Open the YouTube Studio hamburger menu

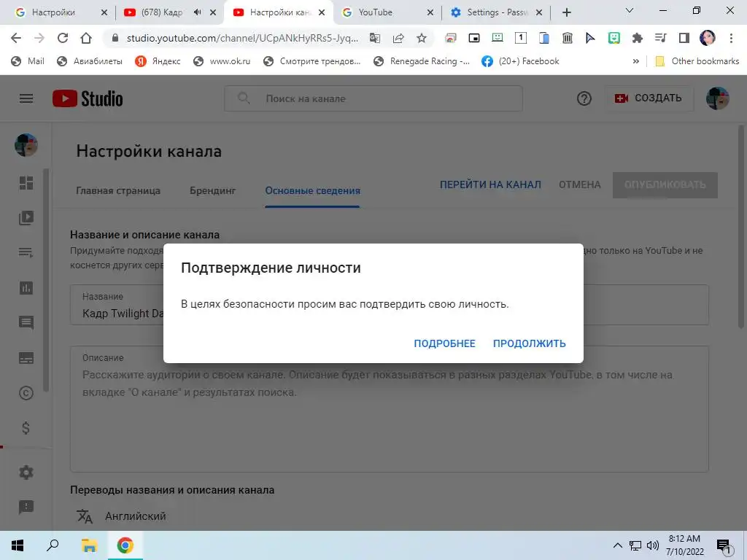(26, 98)
